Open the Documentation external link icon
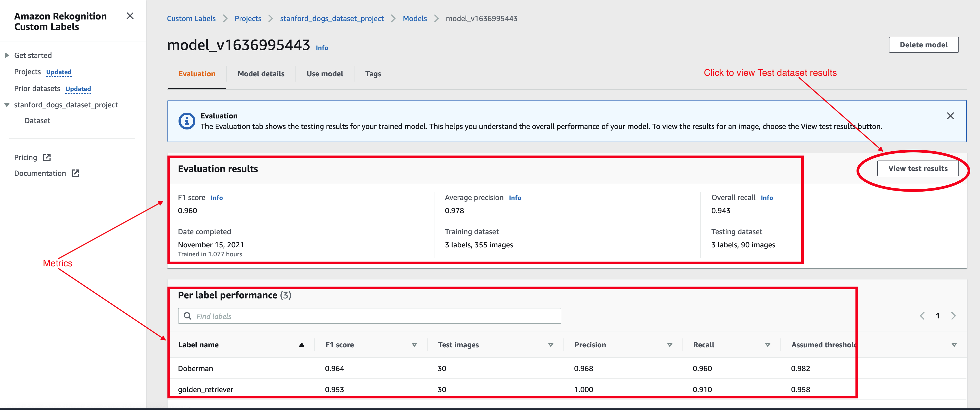980x410 pixels. (x=75, y=173)
